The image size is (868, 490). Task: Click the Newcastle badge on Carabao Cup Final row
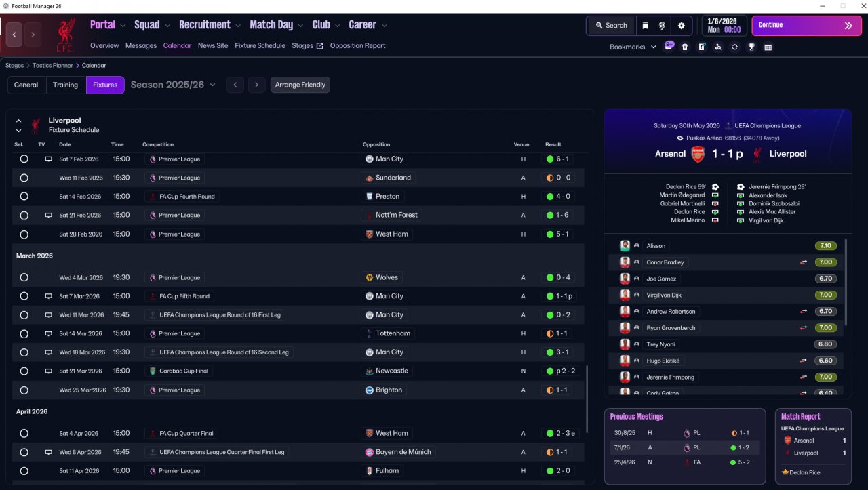(370, 371)
